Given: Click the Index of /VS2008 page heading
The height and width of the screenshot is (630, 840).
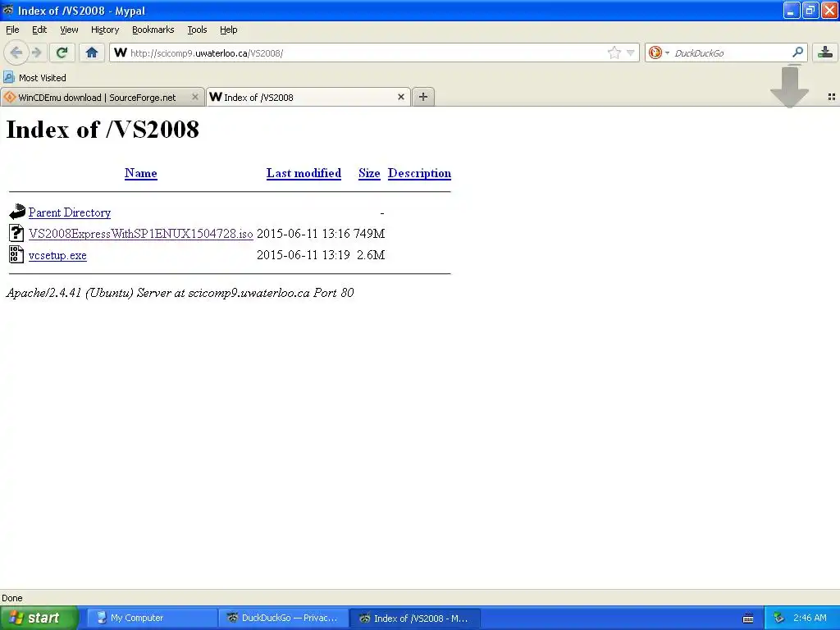Looking at the screenshot, I should coord(103,129).
